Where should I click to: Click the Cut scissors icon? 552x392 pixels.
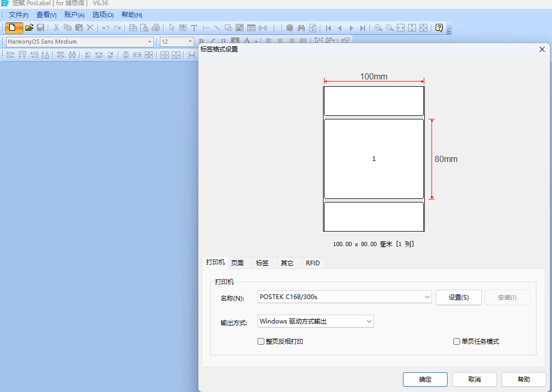pyautogui.click(x=56, y=28)
